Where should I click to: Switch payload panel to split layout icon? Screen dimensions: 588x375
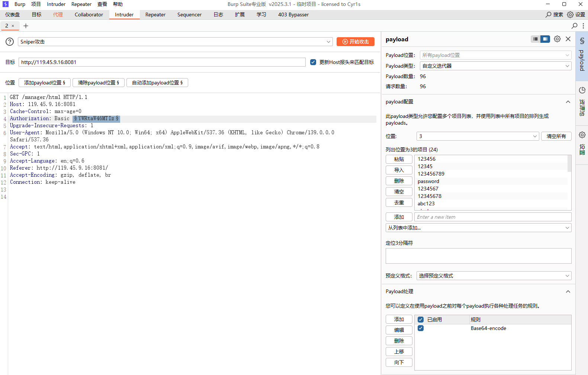point(545,39)
